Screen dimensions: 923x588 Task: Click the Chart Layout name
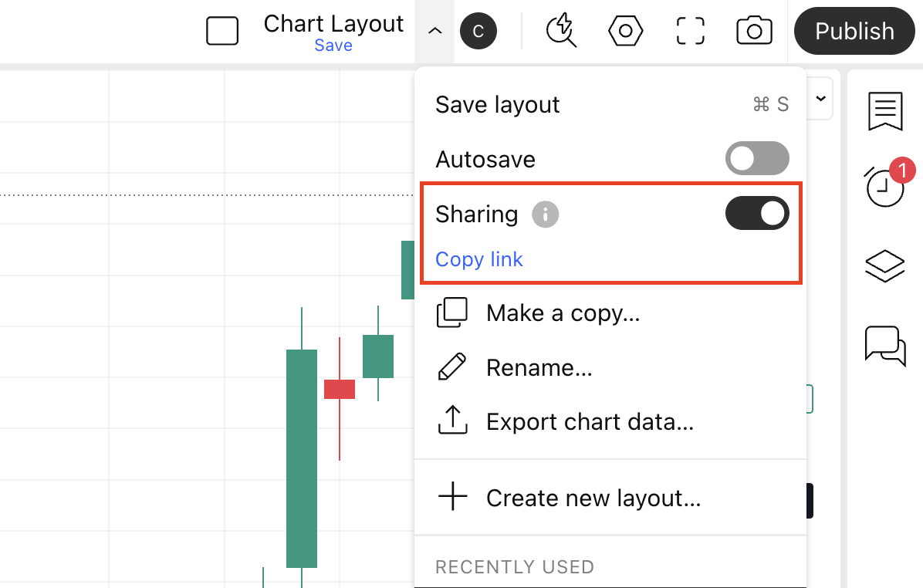(333, 24)
